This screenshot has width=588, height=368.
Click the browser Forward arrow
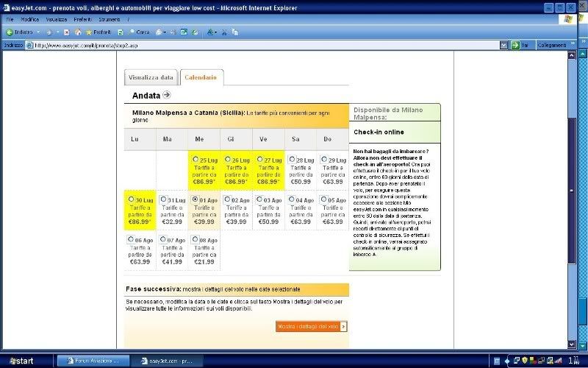(49, 32)
